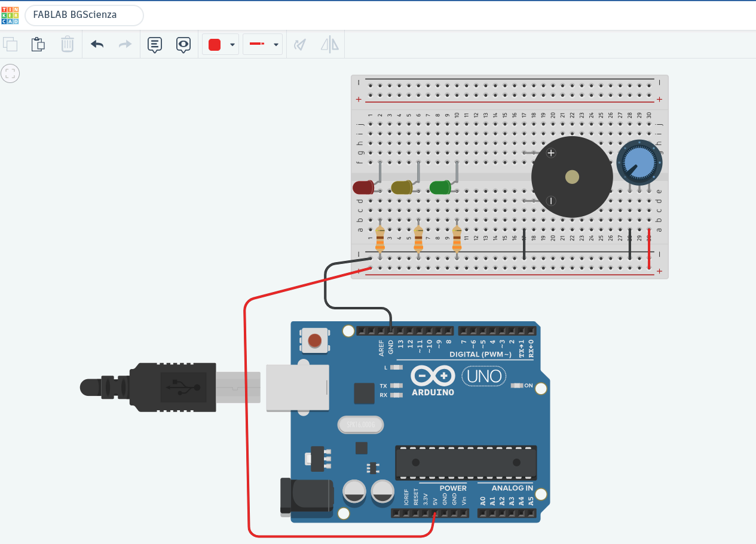Click the Paste clipboard icon

[x=38, y=44]
